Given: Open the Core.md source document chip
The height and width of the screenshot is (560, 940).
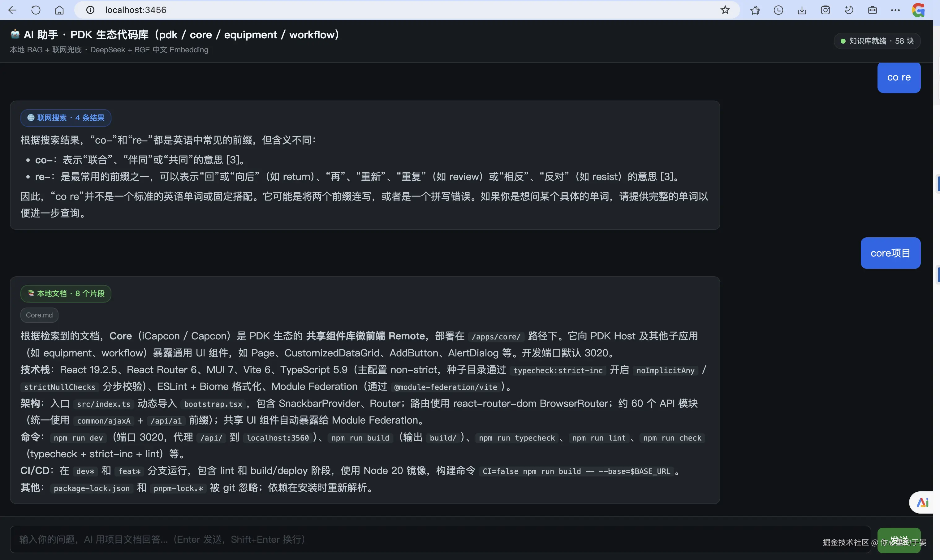Looking at the screenshot, I should tap(39, 315).
